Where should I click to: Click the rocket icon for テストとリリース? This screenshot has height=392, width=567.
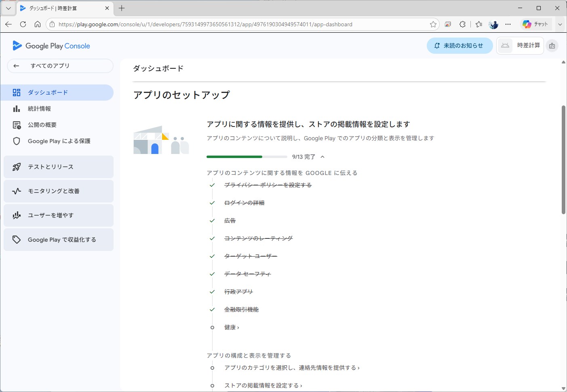17,167
